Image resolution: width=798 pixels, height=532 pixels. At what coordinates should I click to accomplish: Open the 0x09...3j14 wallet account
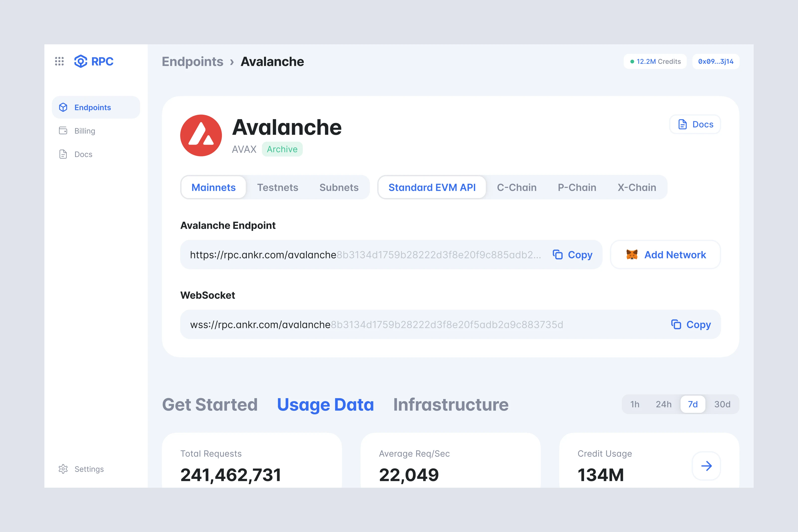716,61
